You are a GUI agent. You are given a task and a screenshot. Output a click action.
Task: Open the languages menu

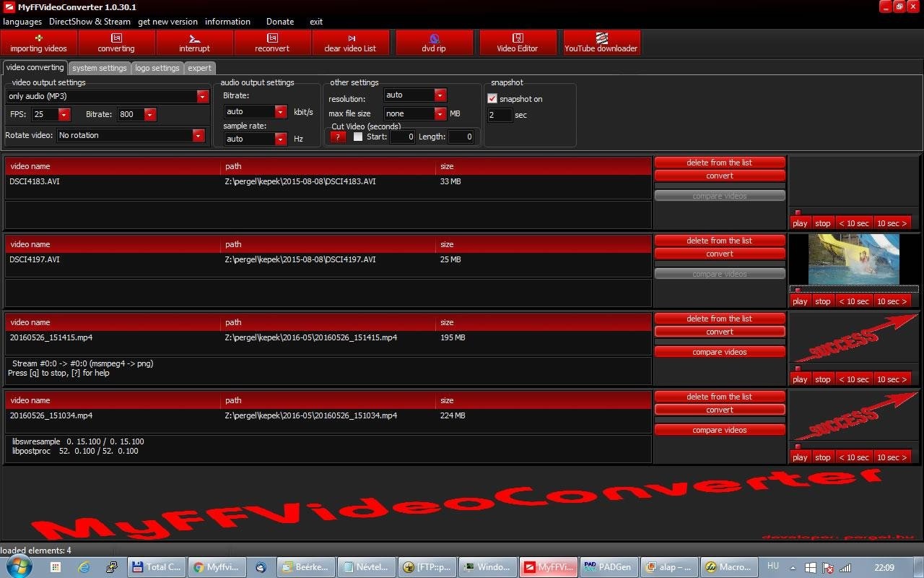(x=22, y=22)
